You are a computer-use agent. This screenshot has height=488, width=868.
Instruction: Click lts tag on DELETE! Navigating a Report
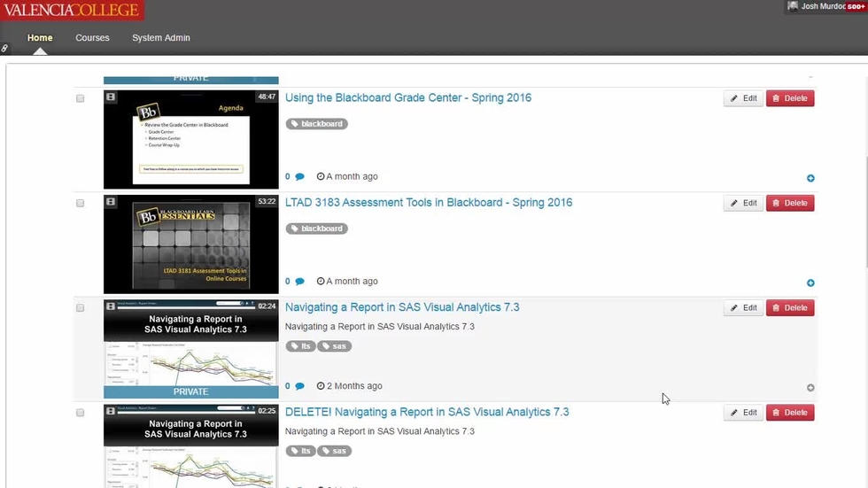point(300,451)
